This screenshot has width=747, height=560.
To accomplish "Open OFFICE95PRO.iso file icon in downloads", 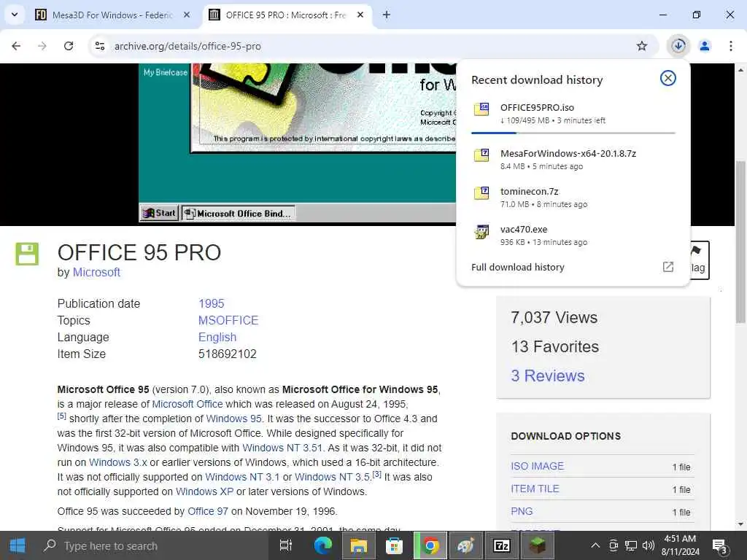I will click(481, 109).
